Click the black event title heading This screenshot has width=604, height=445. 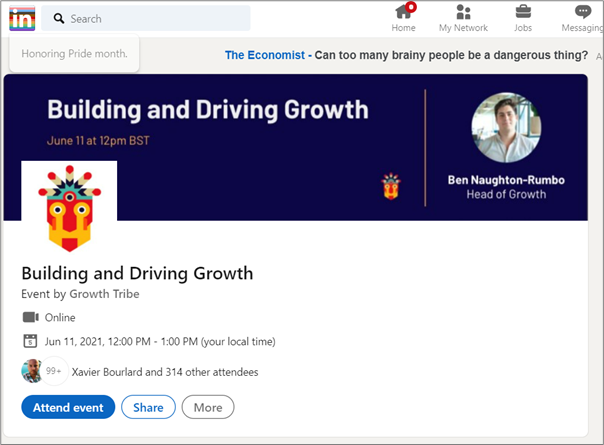tap(137, 274)
